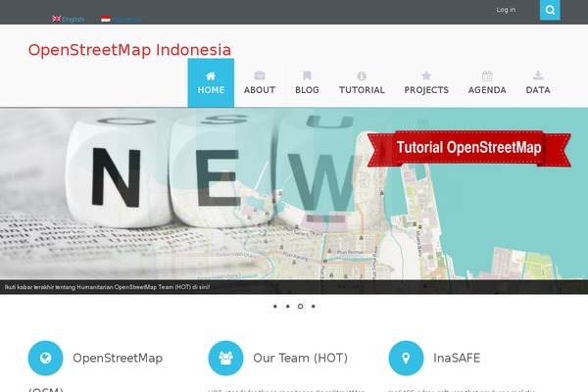
Task: Click the OpenStreetMap (OSM) heading
Action: tap(96, 373)
